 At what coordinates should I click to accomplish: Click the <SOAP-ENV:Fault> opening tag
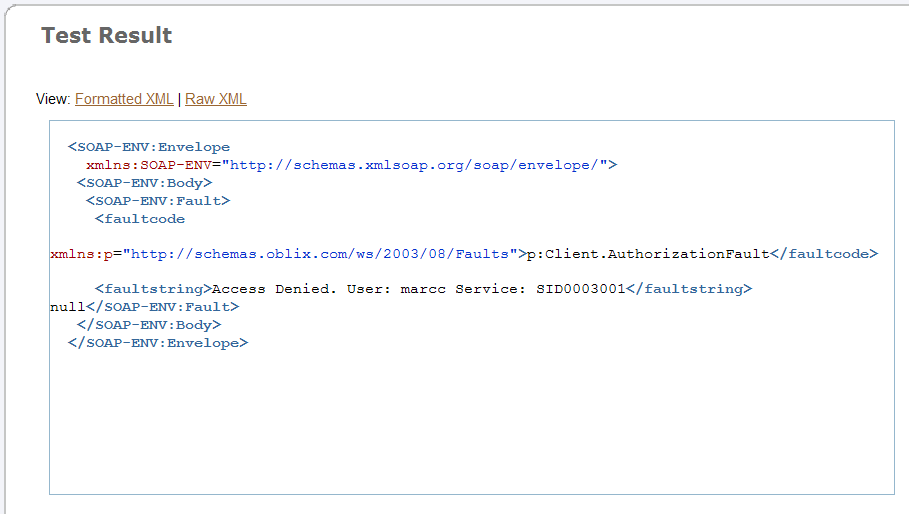coord(158,201)
